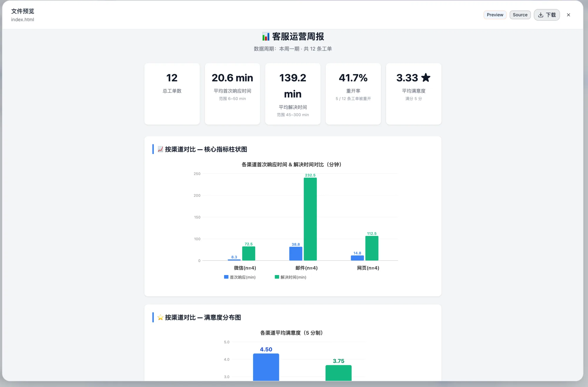Screen dimensions: 588x387
Task: Click the 邮件(n=4) axis label
Action: [x=306, y=268]
